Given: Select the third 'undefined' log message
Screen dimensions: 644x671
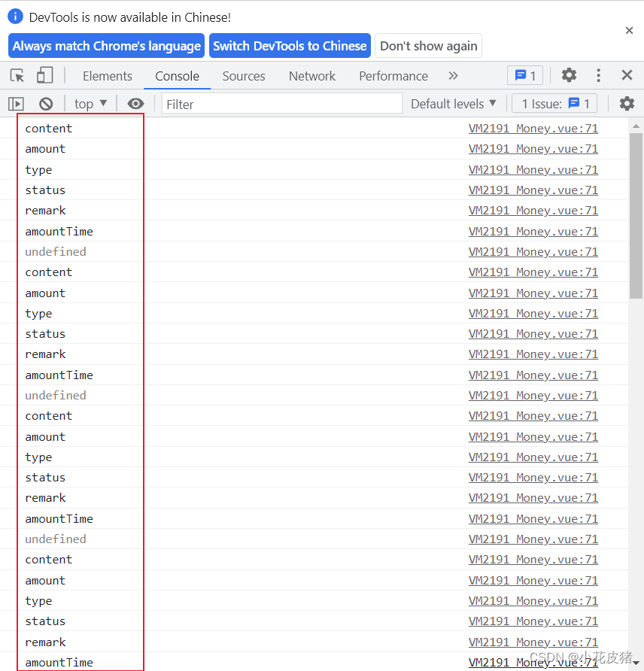Looking at the screenshot, I should (56, 539).
